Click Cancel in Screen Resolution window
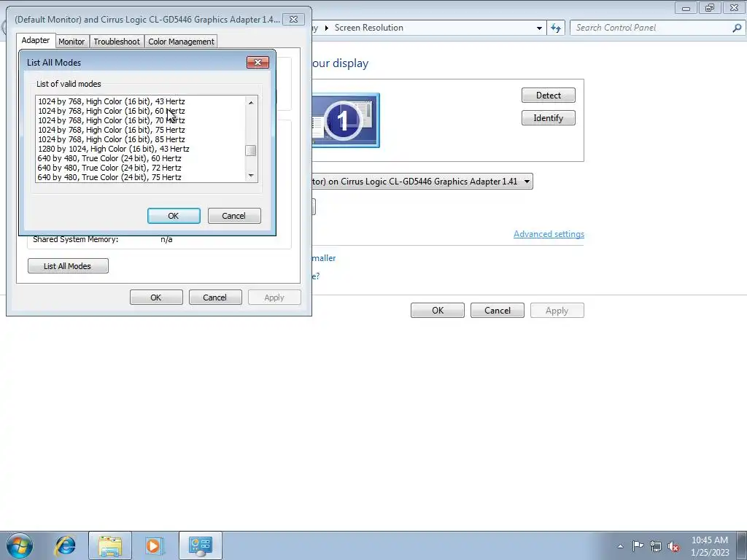This screenshot has height=560, width=747. 498,311
